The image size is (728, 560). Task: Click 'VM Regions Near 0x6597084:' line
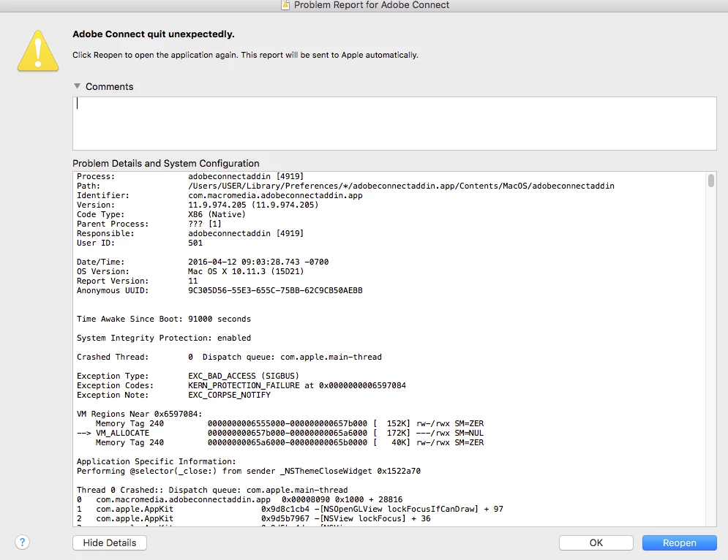(139, 414)
